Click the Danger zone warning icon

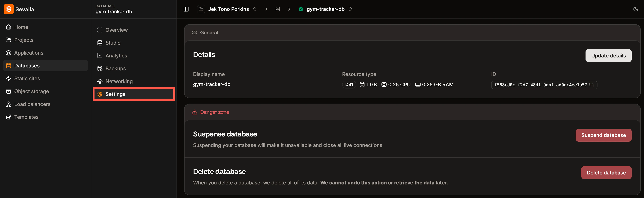pyautogui.click(x=195, y=112)
